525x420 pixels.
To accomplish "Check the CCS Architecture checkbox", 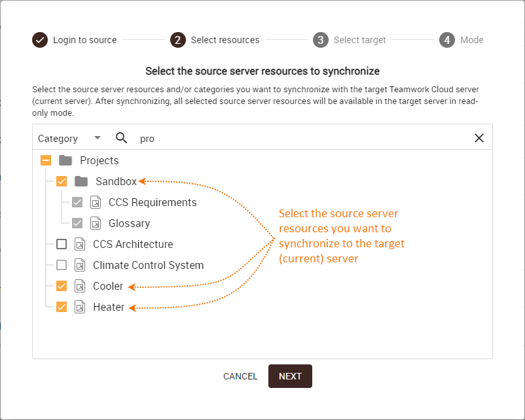I will tap(62, 244).
